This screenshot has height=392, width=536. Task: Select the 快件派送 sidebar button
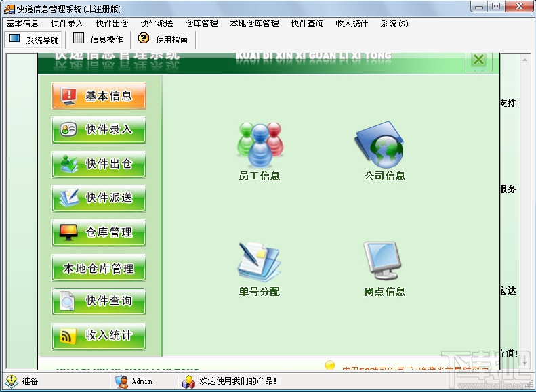pyautogui.click(x=99, y=198)
